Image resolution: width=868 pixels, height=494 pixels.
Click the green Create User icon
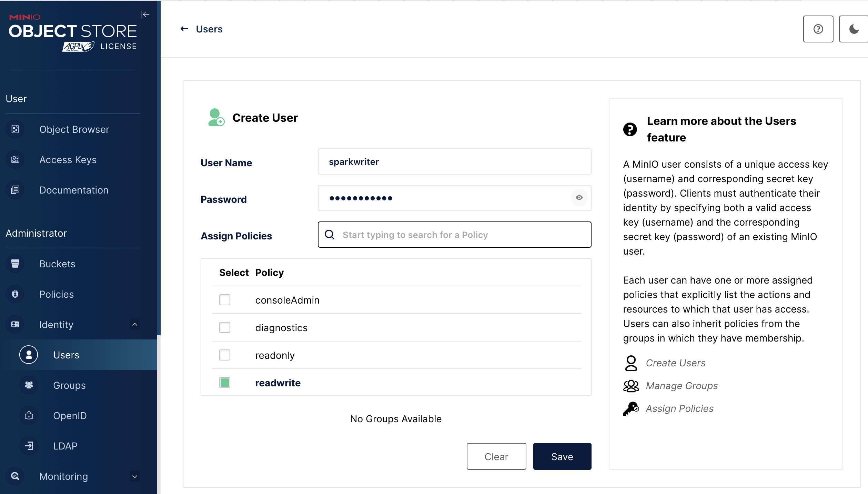216,118
